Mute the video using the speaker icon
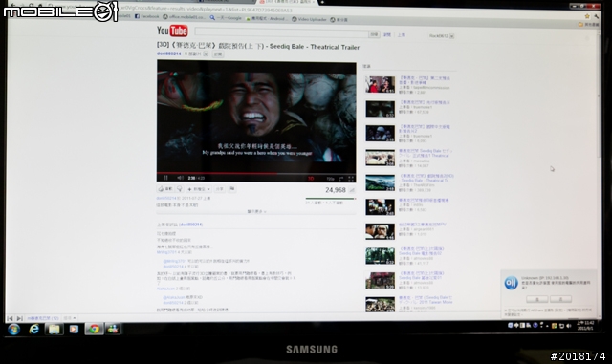 click(180, 178)
